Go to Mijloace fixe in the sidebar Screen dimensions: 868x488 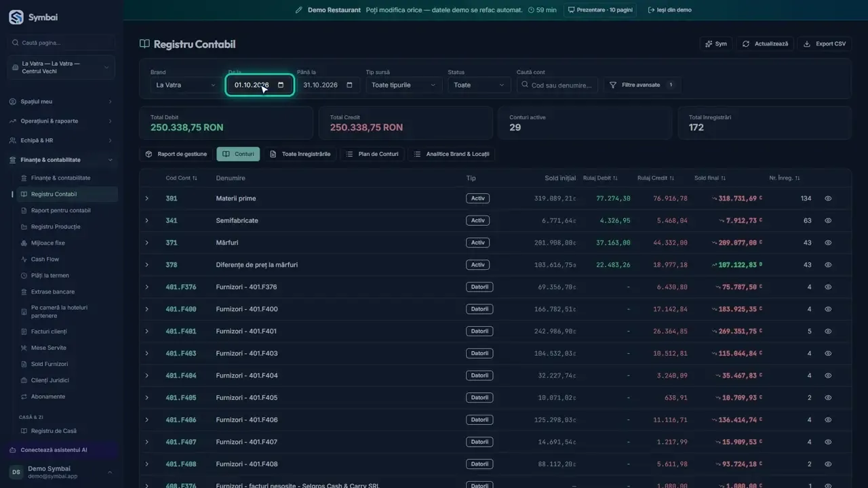click(48, 243)
